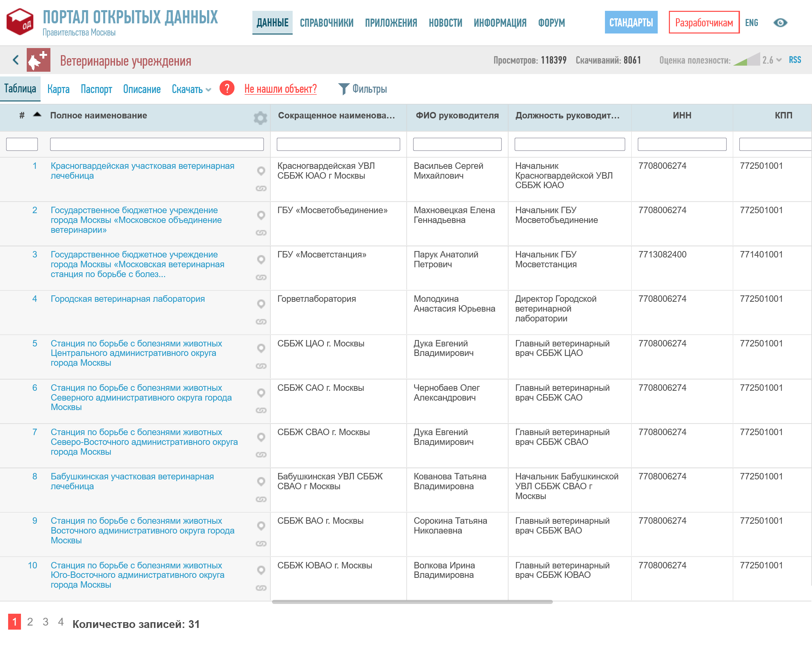Go to results page 2
812x655 pixels.
(x=30, y=622)
